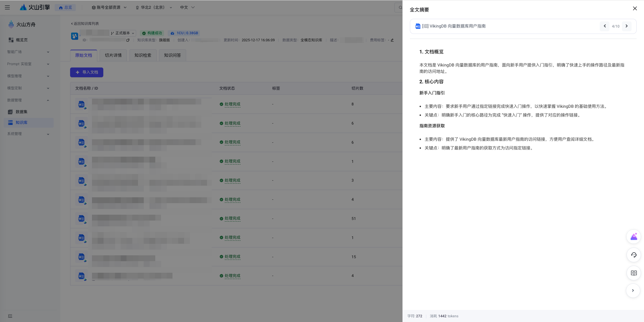Open the purple AI assistant floating icon
The image size is (644, 322).
click(x=634, y=237)
